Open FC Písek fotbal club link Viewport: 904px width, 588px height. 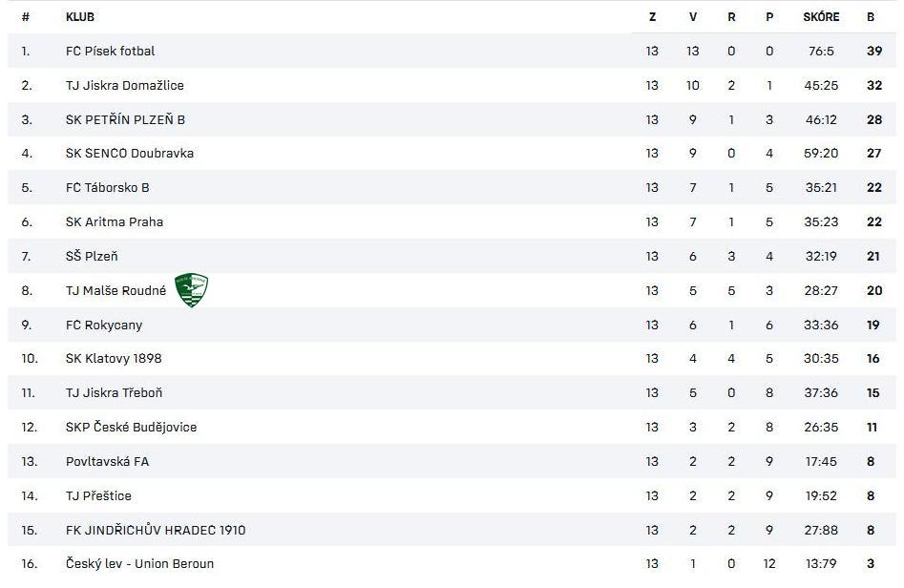pos(110,51)
